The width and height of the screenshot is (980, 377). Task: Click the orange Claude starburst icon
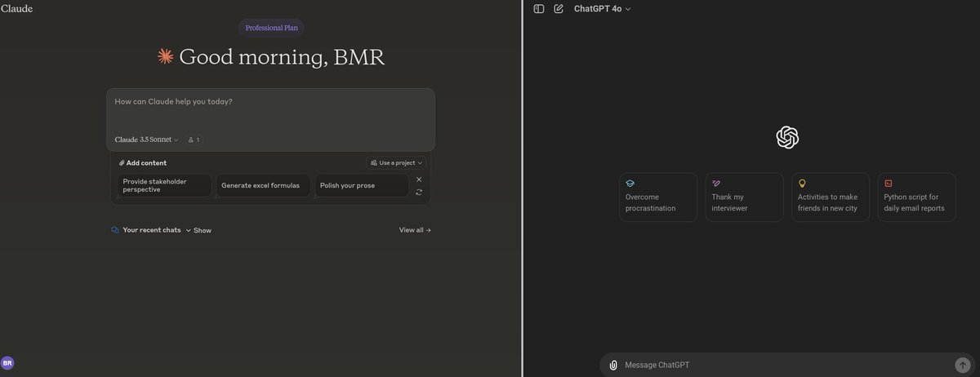point(166,56)
